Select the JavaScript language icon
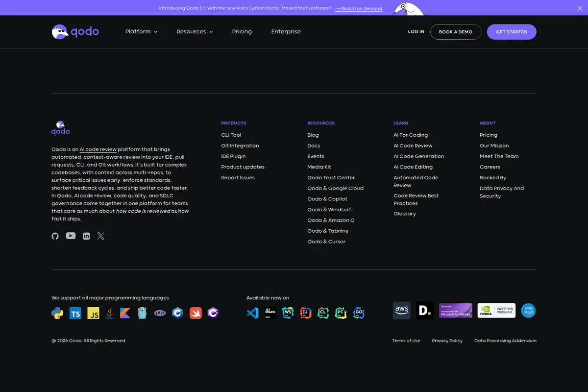 click(93, 313)
